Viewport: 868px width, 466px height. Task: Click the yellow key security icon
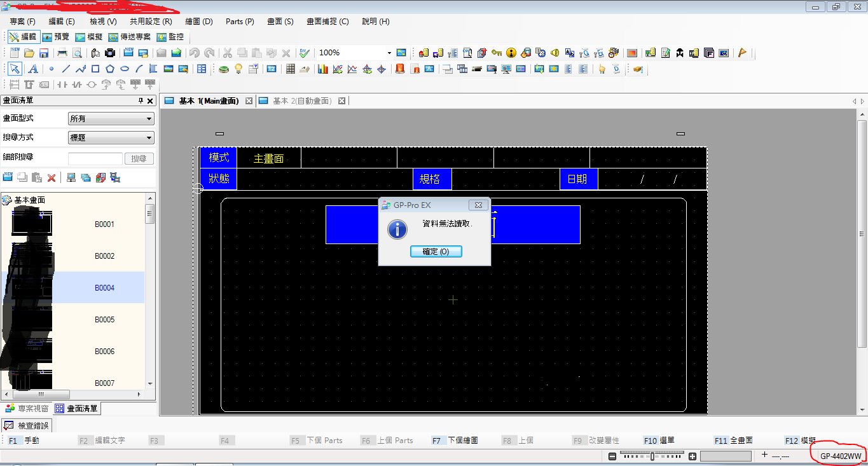pos(497,53)
